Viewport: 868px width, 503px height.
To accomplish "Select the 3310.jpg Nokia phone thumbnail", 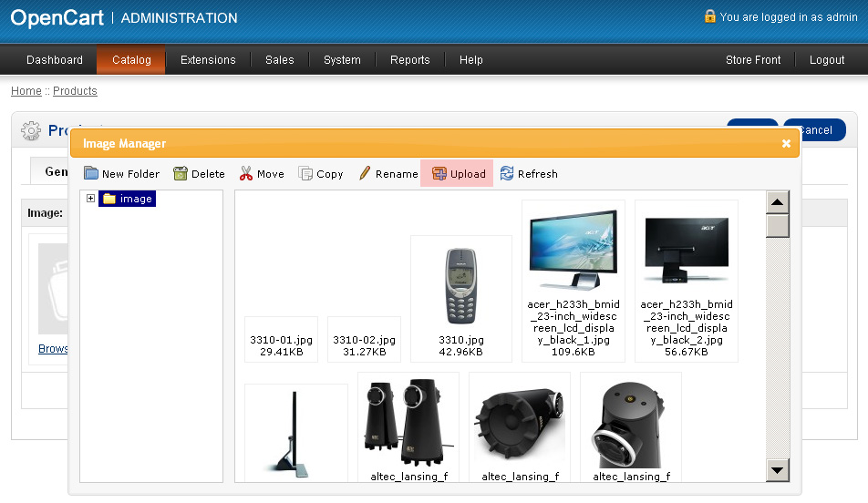I will (x=460, y=286).
